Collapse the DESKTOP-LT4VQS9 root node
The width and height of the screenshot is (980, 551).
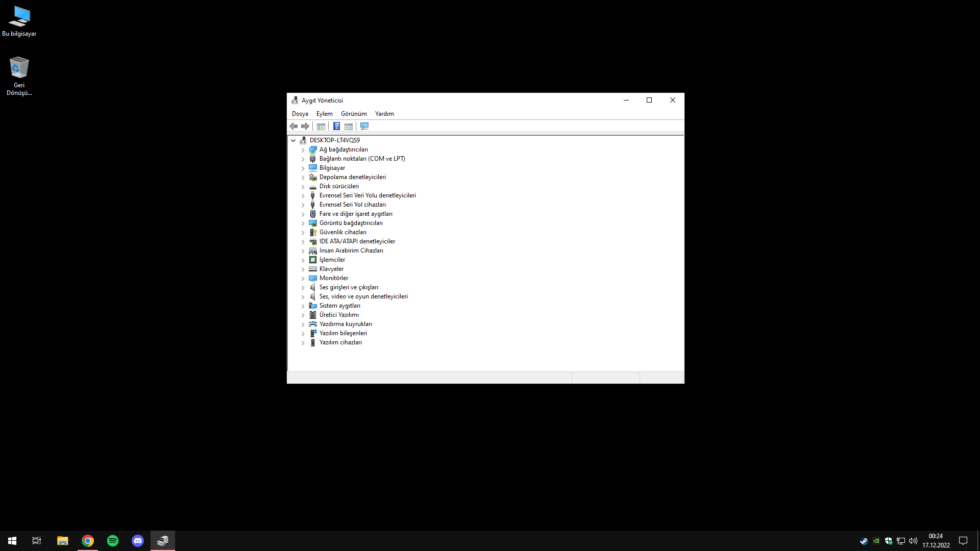(x=293, y=140)
